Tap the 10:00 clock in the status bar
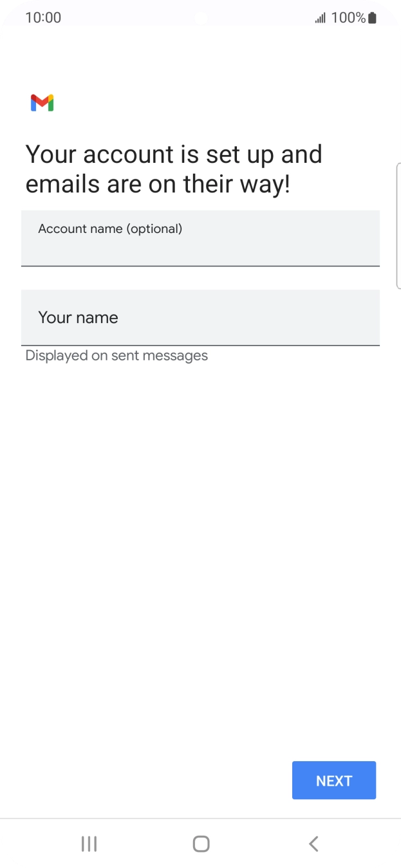 [43, 17]
